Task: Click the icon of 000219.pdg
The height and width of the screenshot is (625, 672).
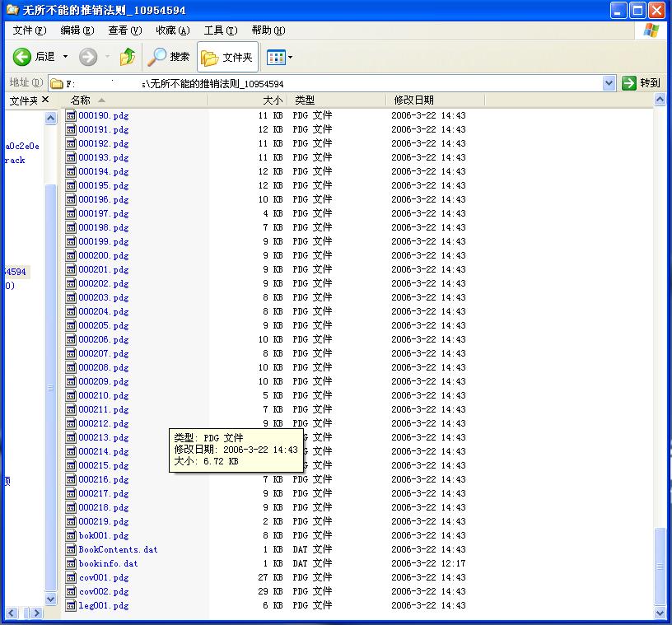Action: (x=71, y=521)
